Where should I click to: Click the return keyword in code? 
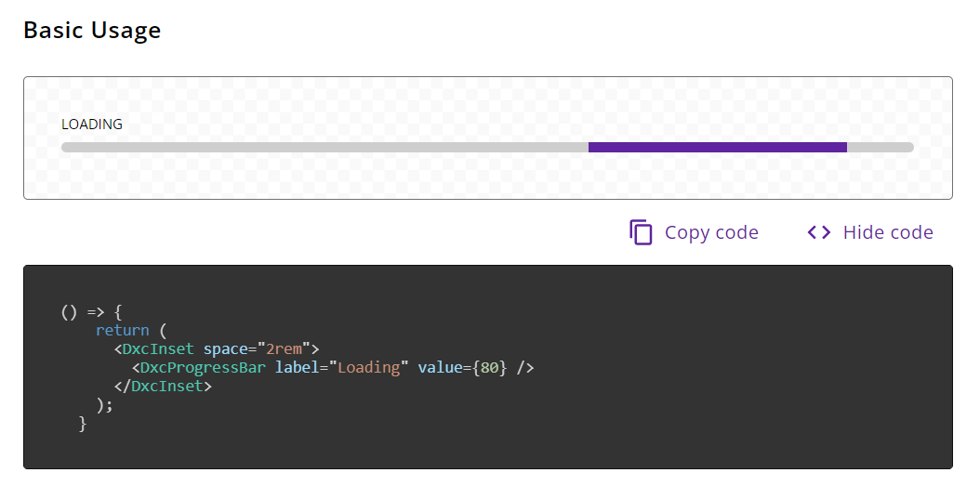(x=123, y=331)
